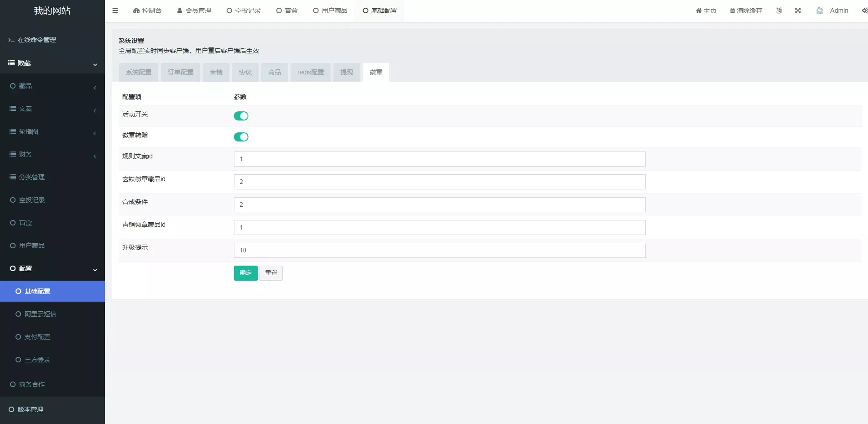The image size is (868, 424).
Task: Collapse the 配置 sidebar group
Action: coord(52,268)
